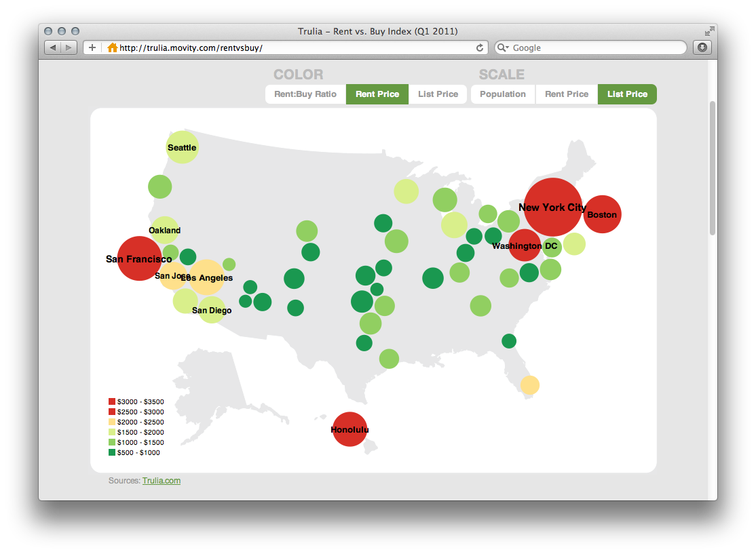Switch COLOR to the List Price tab
Viewport: 756px width, 554px height.
(x=438, y=94)
